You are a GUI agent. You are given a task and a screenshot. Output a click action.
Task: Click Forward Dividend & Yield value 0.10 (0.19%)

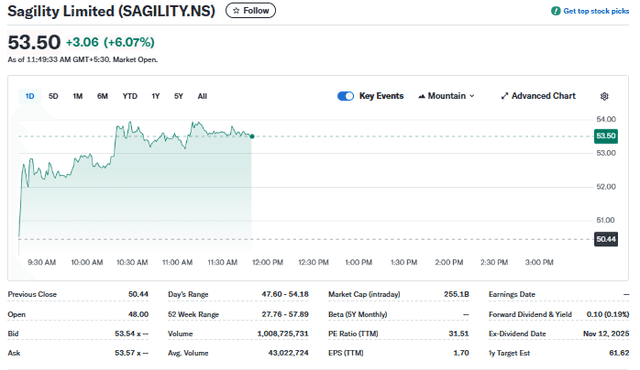[x=608, y=314]
